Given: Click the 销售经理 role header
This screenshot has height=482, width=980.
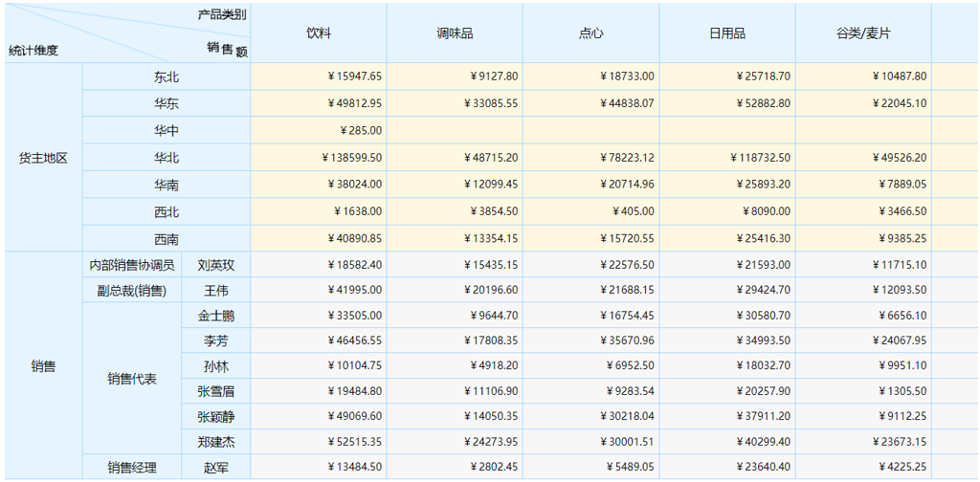Looking at the screenshot, I should coord(132,467).
